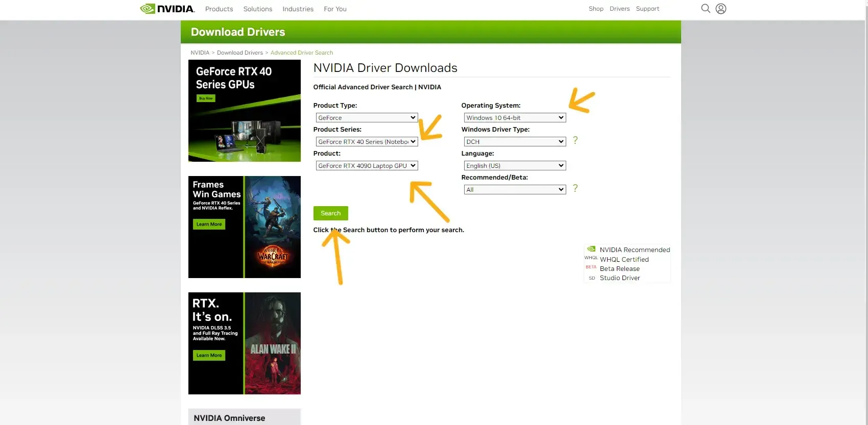The width and height of the screenshot is (868, 425).
Task: Expand the Product Type dropdown
Action: [367, 118]
